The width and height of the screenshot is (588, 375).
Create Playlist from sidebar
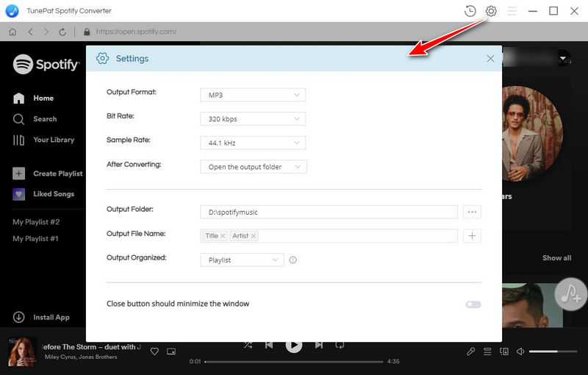[48, 174]
